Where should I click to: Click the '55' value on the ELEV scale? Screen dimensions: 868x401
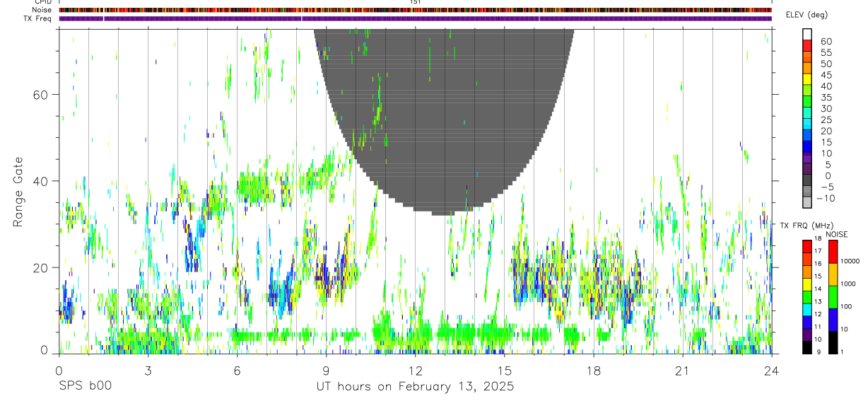(826, 52)
